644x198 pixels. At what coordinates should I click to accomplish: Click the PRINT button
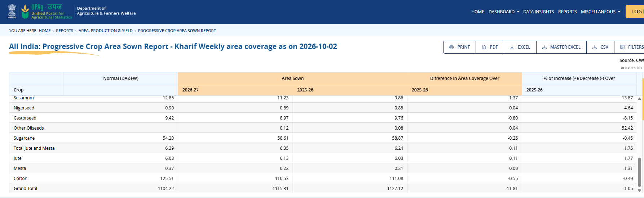[459, 47]
